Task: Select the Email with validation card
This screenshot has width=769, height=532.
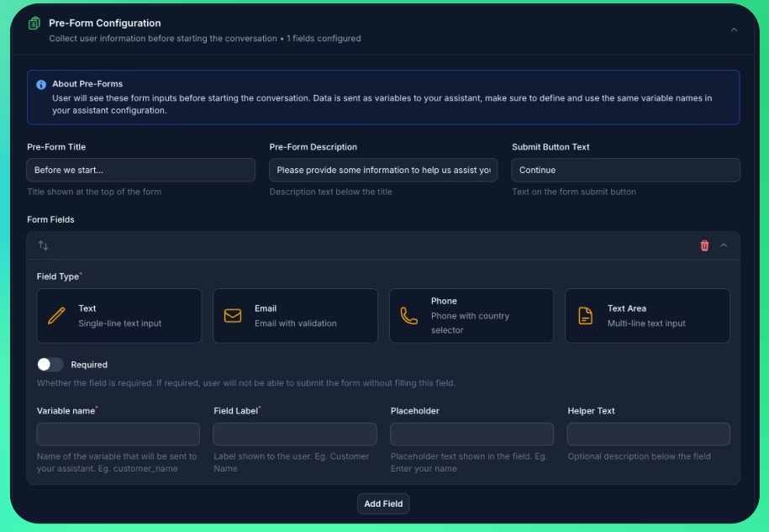Action: pos(296,315)
